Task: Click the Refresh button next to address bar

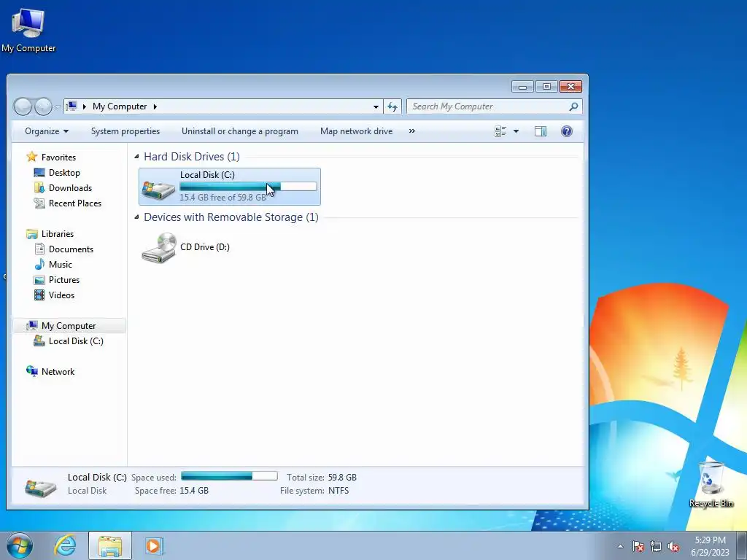Action: pos(392,106)
